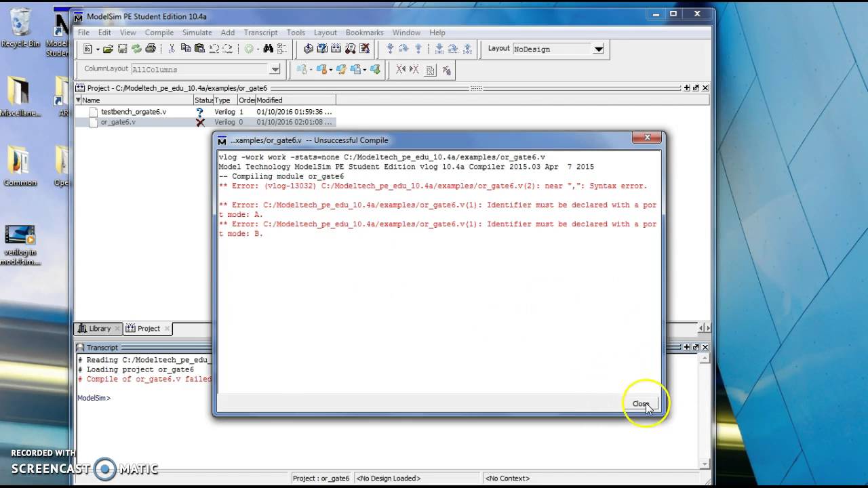
Task: Open the Transcript menu
Action: (x=260, y=33)
